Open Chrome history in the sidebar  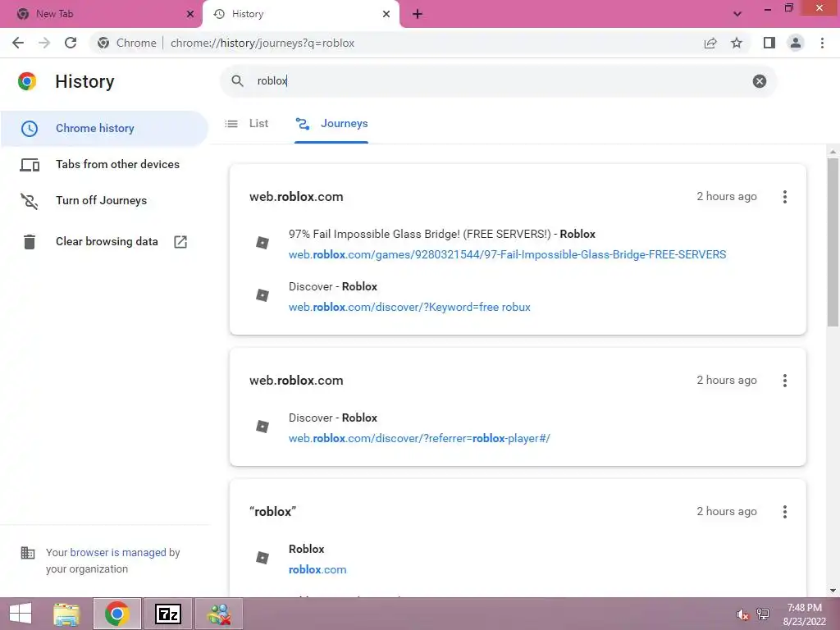[104, 129]
